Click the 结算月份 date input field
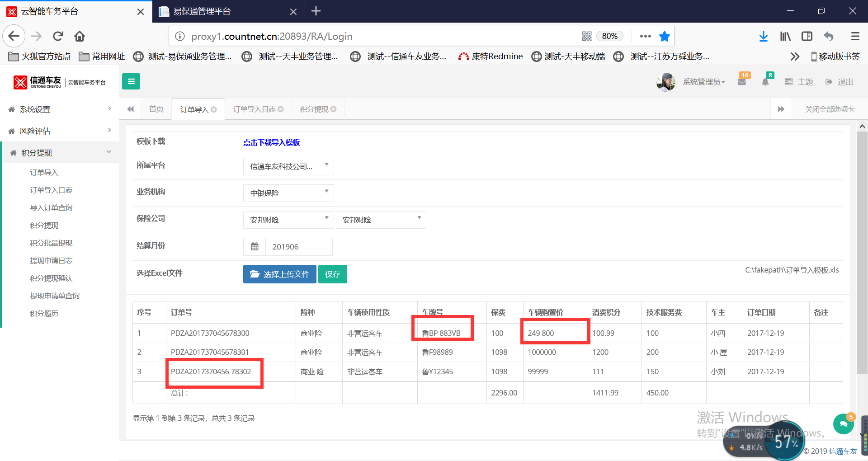Image resolution: width=868 pixels, height=461 pixels. tap(299, 247)
